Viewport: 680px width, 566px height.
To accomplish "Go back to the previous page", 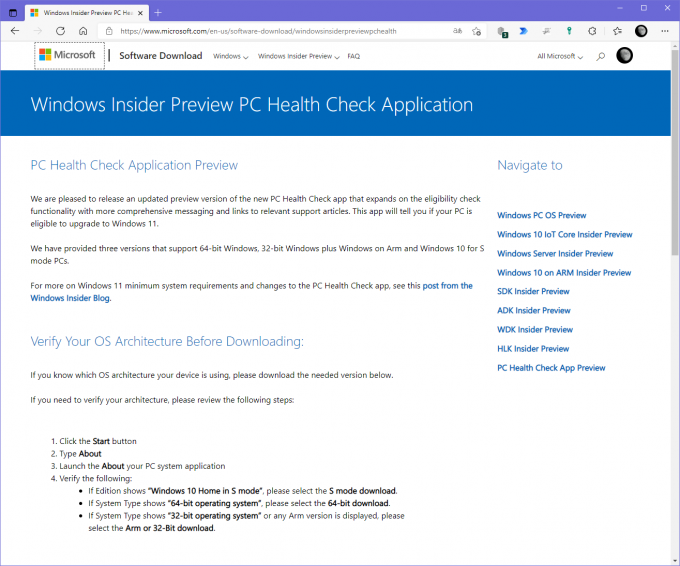I will click(x=15, y=31).
